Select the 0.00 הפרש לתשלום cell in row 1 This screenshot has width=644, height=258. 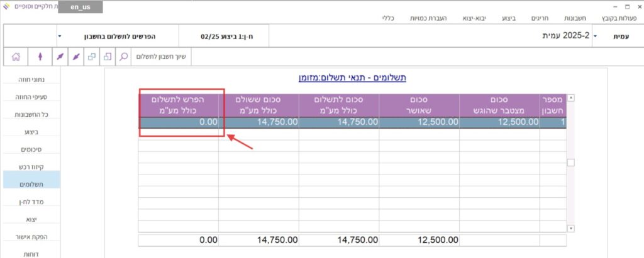180,122
